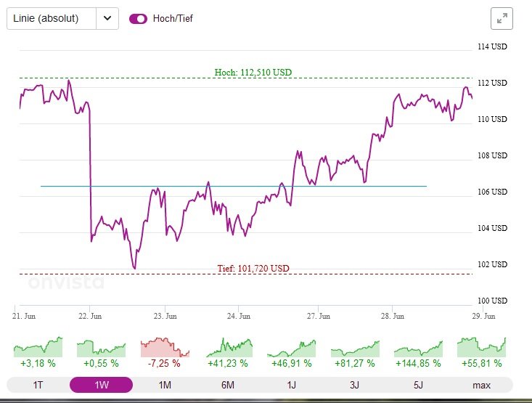This screenshot has height=403, width=532.
Task: Select the 1W time range tab
Action: (x=101, y=385)
